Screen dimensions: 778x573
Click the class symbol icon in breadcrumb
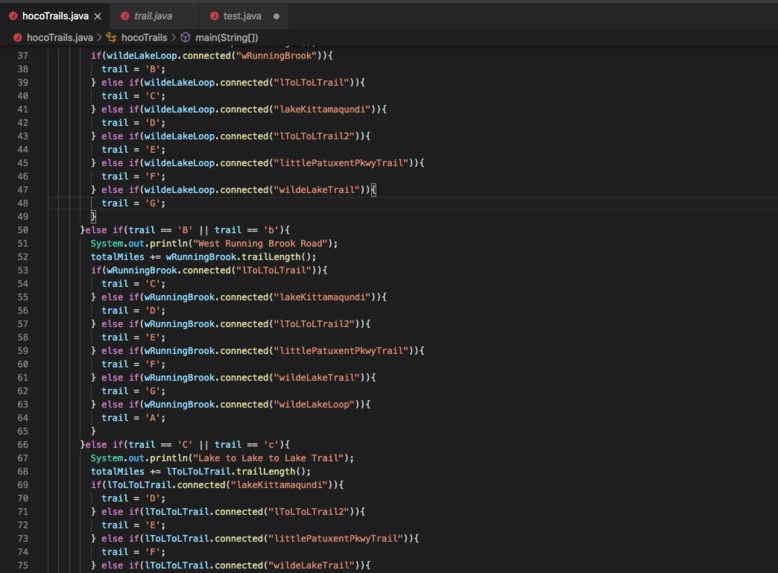pos(111,37)
